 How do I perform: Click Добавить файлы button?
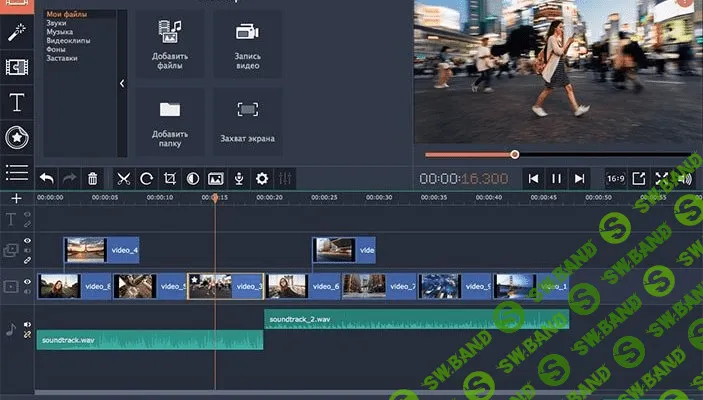[x=170, y=44]
